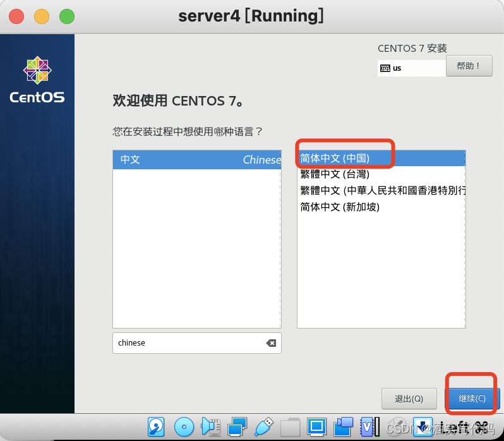Screen dimensions: 504x441
Task: Open the display settings status icon
Action: tap(316, 426)
